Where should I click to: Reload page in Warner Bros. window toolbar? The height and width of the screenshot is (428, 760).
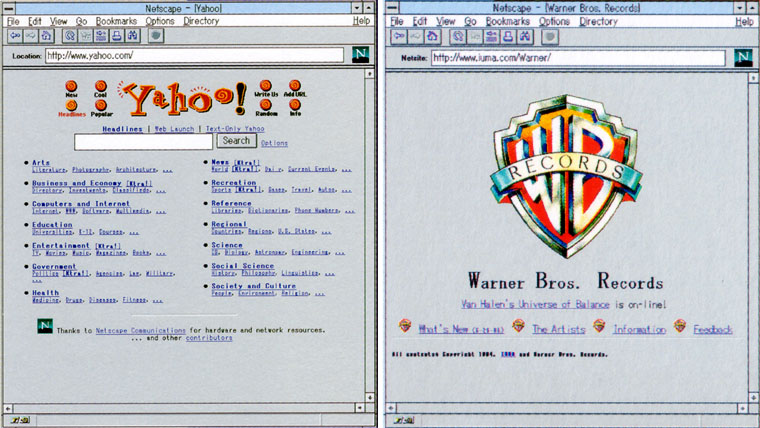(458, 37)
